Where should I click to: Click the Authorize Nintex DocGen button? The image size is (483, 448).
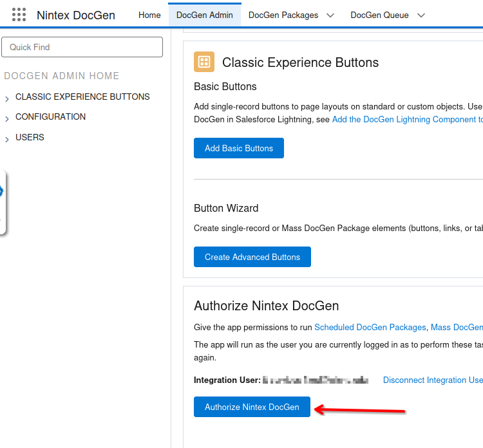(x=252, y=407)
